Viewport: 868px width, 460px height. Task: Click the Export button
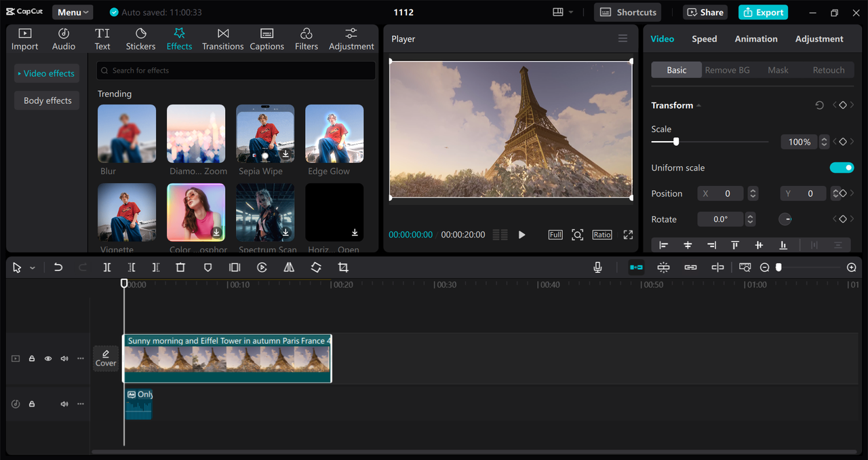(x=763, y=12)
